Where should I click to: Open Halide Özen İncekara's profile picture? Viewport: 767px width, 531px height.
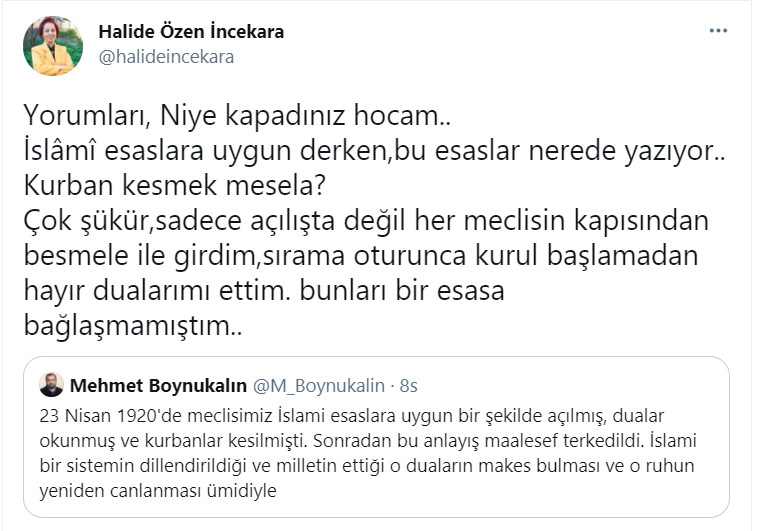(x=52, y=45)
